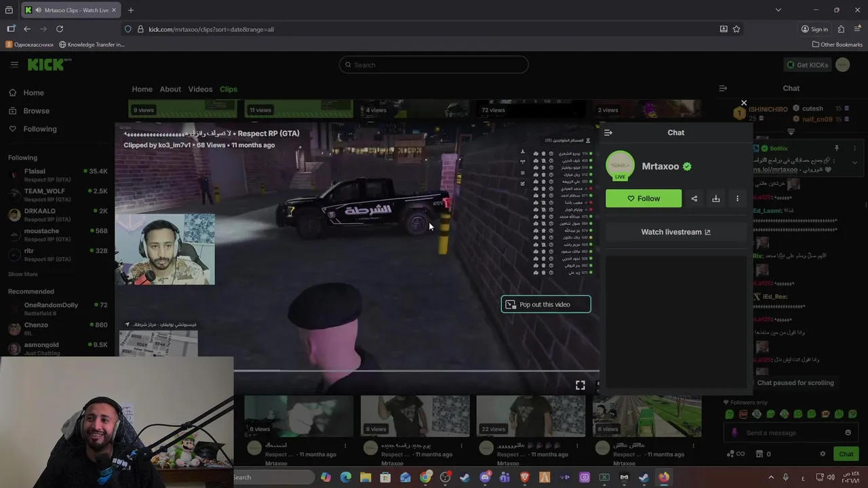Click the Get KICKs button

coord(807,64)
